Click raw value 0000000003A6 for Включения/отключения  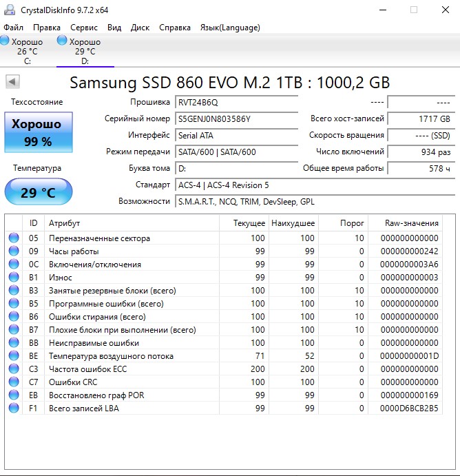(x=409, y=264)
